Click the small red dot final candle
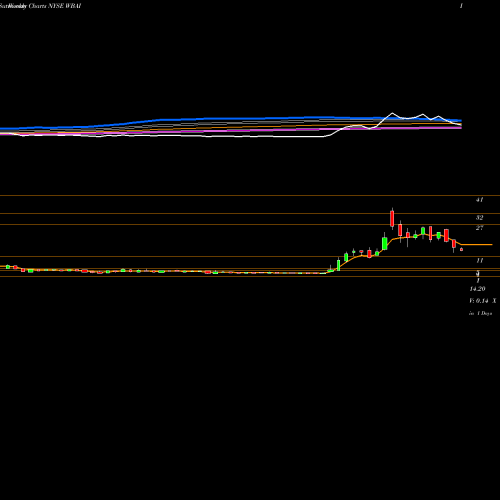 [x=461, y=249]
